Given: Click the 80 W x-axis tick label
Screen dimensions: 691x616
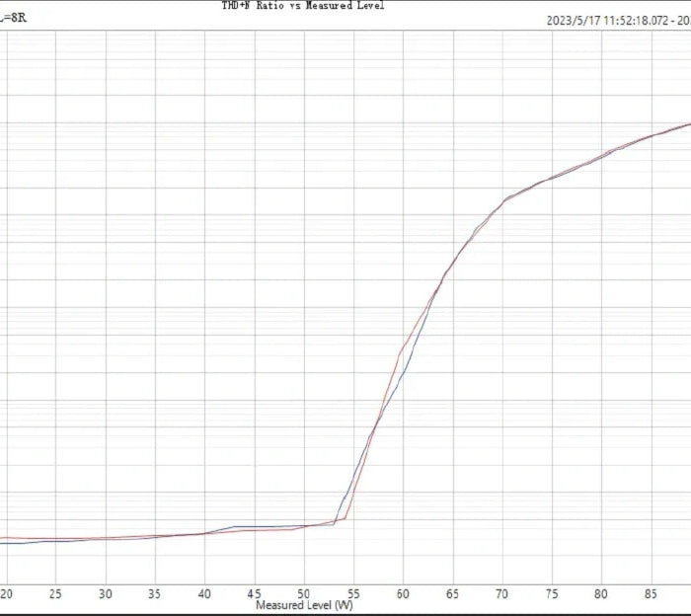Looking at the screenshot, I should pos(601,594).
